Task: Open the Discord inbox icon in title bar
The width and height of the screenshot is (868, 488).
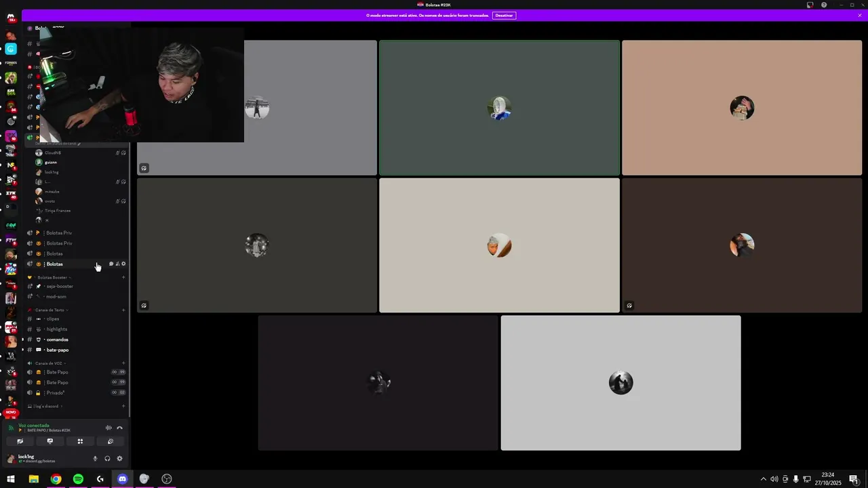Action: (810, 5)
